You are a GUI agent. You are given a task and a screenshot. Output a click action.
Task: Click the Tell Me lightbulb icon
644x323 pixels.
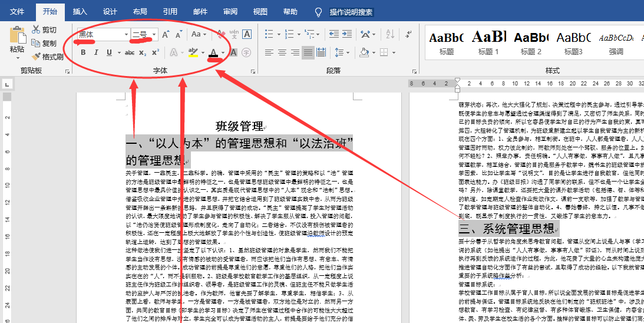coord(318,12)
